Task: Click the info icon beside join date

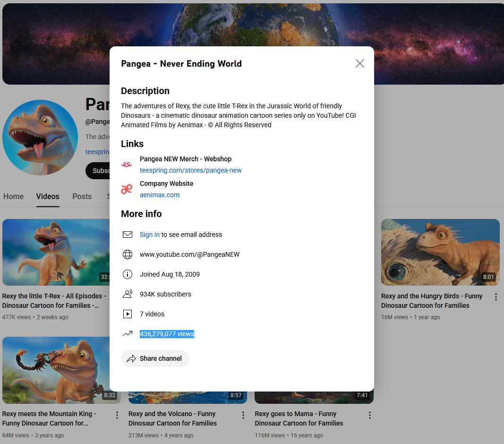Action: pyautogui.click(x=128, y=274)
